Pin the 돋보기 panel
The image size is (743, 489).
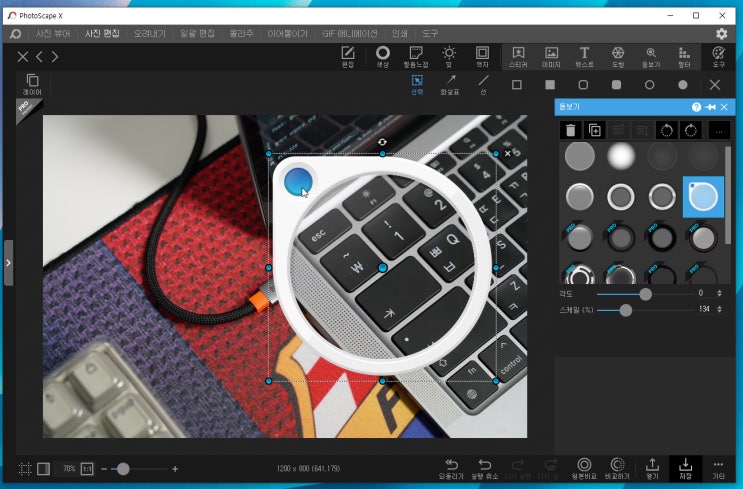(710, 107)
